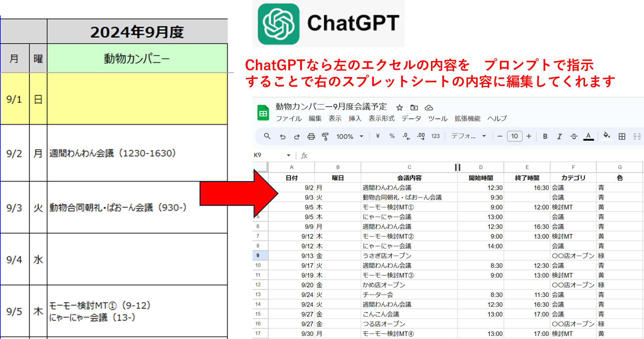
Task: Select column B header
Action: click(338, 167)
